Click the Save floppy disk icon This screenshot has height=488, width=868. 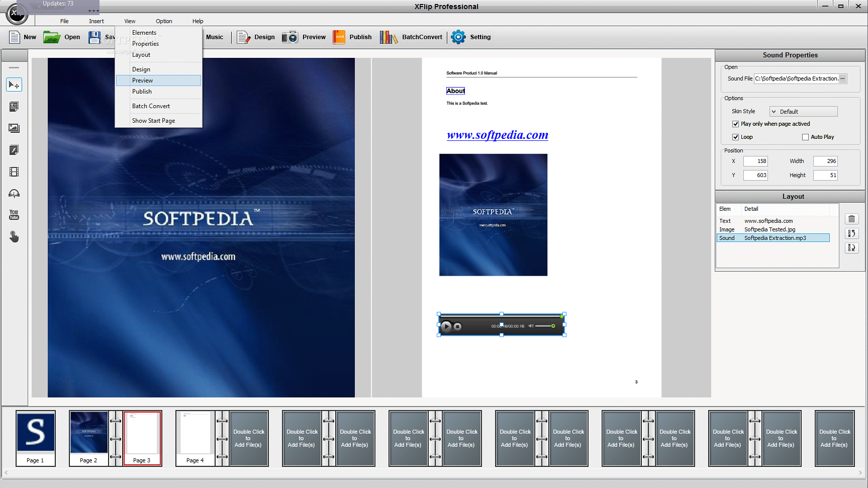tap(94, 37)
